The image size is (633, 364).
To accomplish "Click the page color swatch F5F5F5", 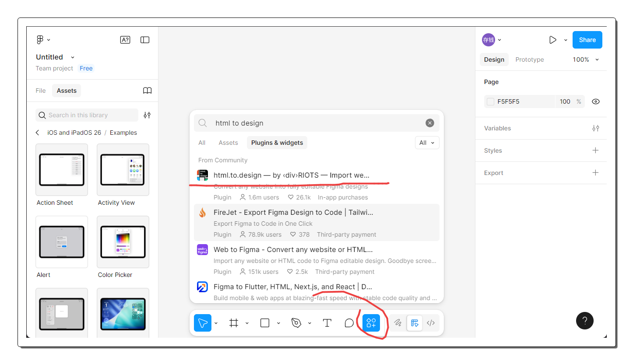I will coord(490,101).
